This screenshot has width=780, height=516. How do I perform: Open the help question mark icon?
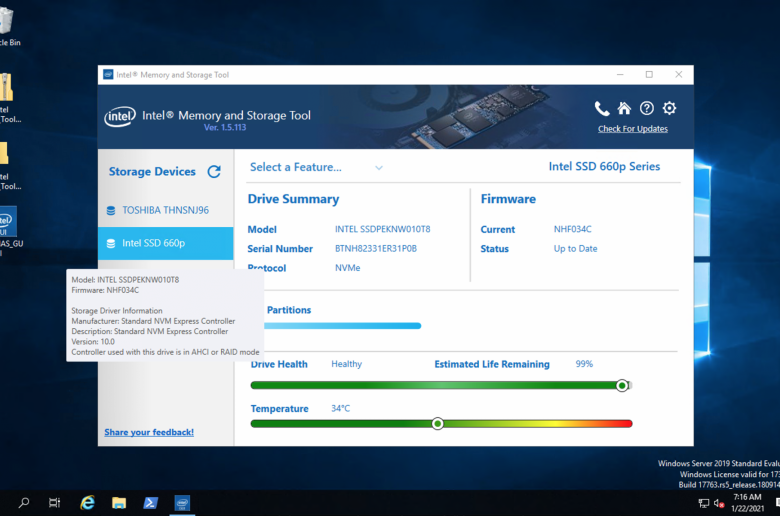click(x=647, y=108)
